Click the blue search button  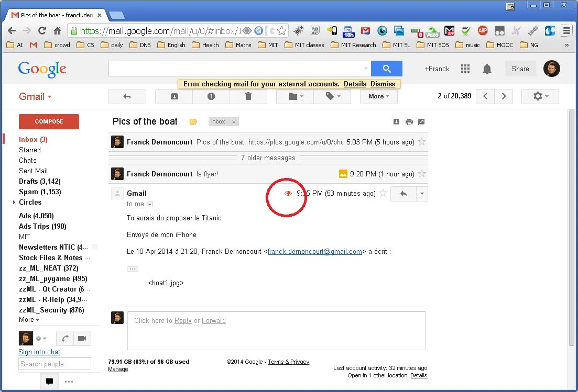click(386, 69)
